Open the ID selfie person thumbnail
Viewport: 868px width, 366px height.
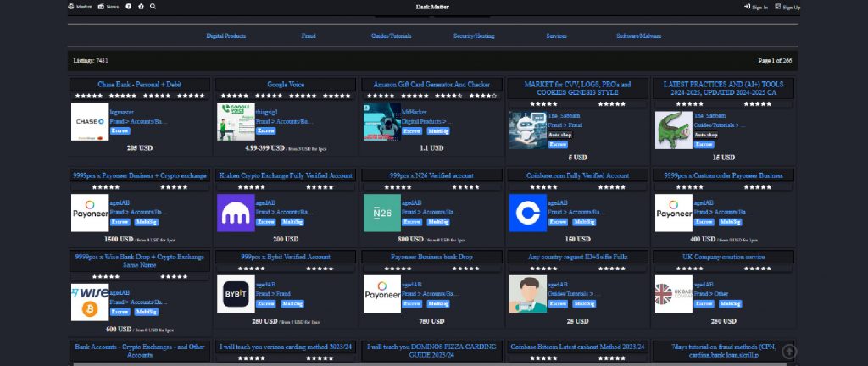527,294
